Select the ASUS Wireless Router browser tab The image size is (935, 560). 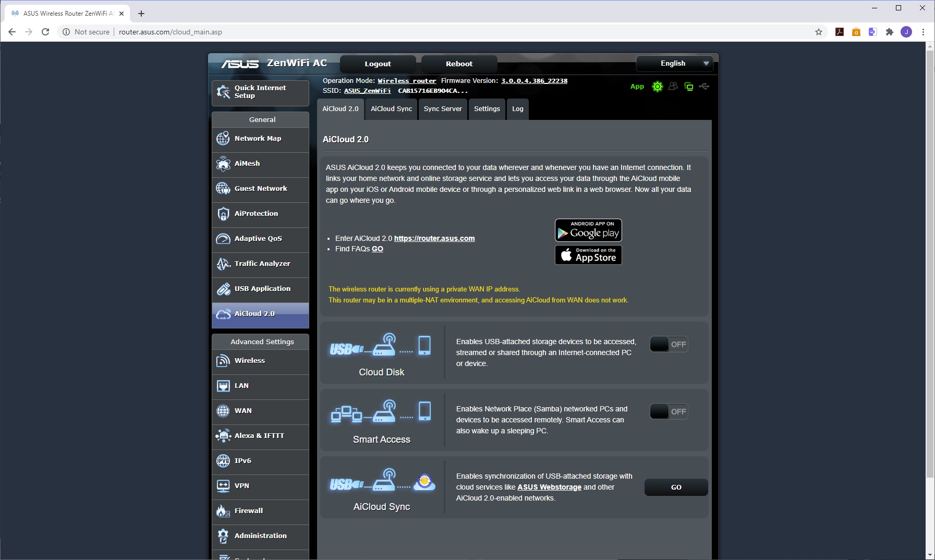(68, 14)
